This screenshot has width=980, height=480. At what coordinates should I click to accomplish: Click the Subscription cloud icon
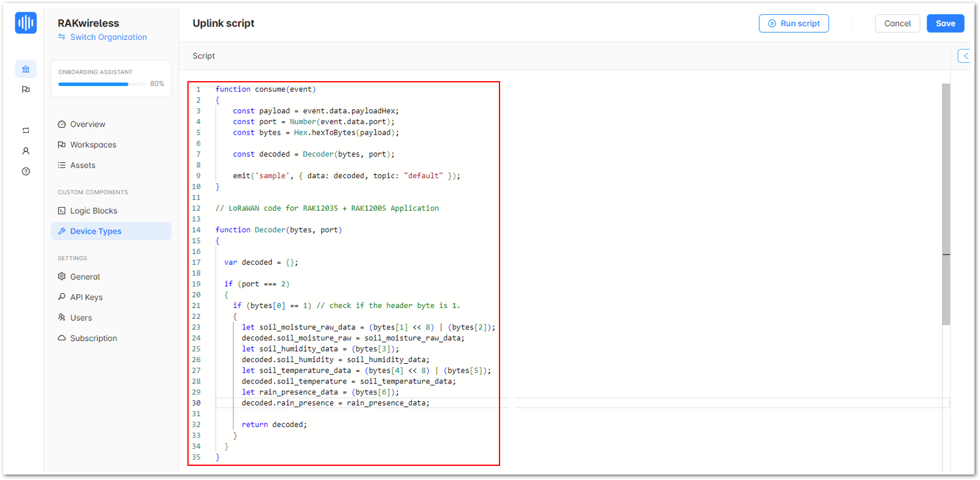pyautogui.click(x=61, y=338)
